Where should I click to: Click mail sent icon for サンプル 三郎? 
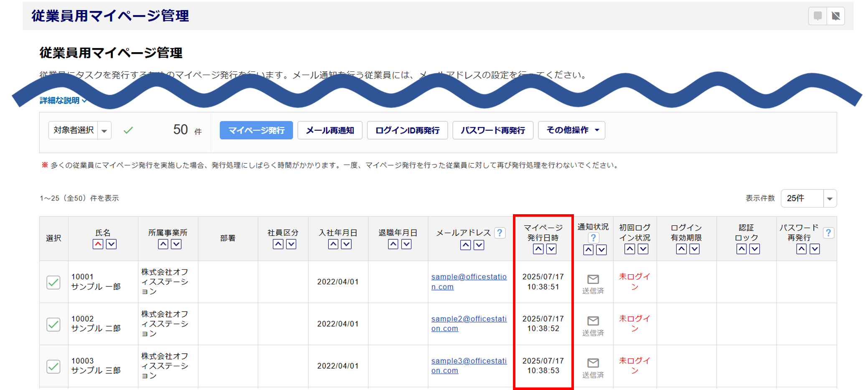coord(593,363)
